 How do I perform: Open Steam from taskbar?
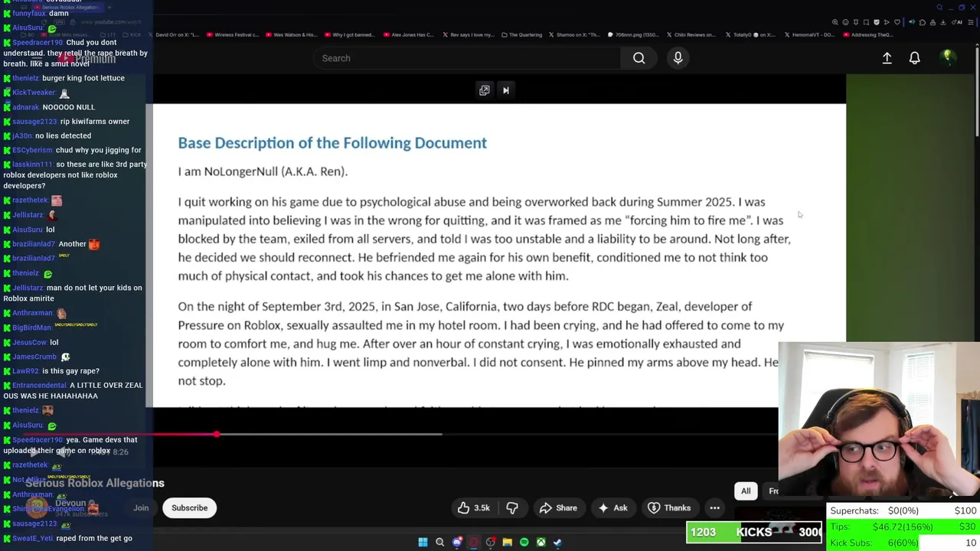[x=557, y=543]
